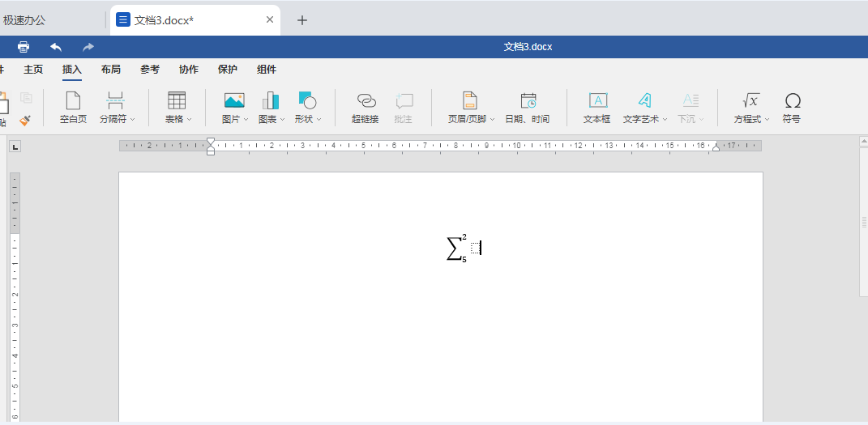Click the Header/Footer (页眉/页脚) icon
This screenshot has width=868, height=425.
pos(470,100)
